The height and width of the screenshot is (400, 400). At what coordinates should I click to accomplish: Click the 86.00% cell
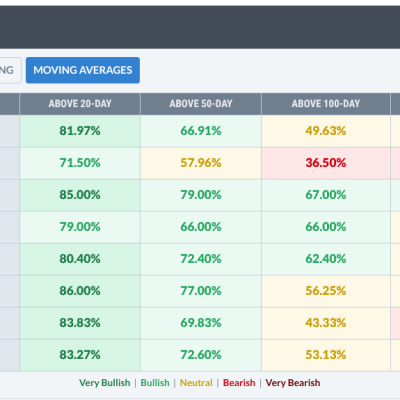point(80,291)
